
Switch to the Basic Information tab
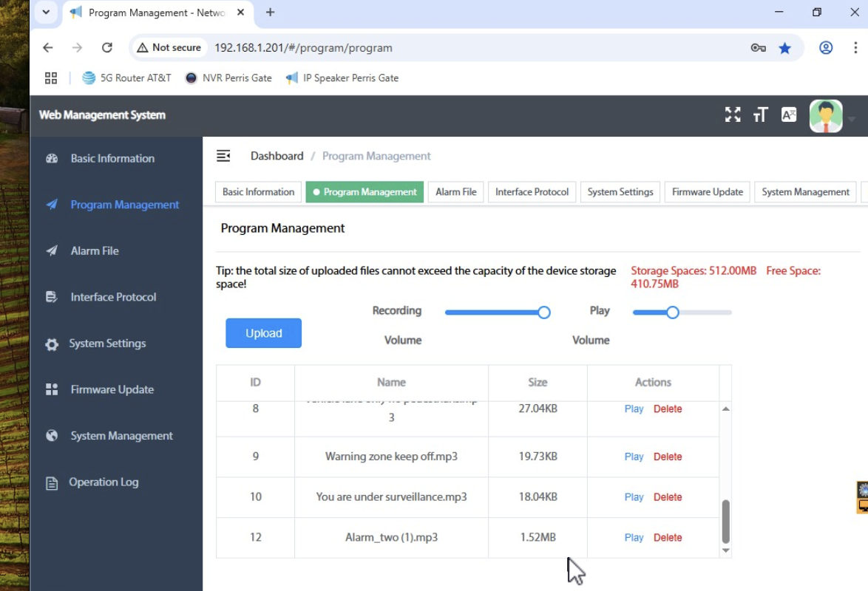pyautogui.click(x=259, y=192)
